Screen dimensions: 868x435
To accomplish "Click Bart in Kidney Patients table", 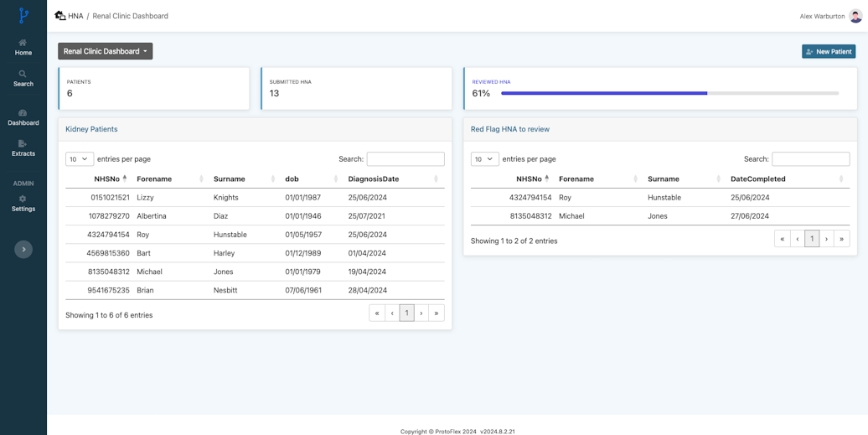I will (144, 253).
